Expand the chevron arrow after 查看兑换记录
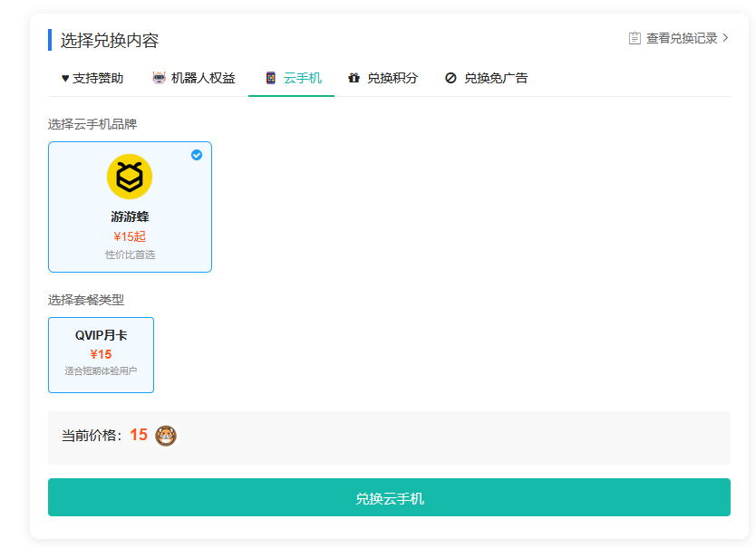 click(725, 38)
